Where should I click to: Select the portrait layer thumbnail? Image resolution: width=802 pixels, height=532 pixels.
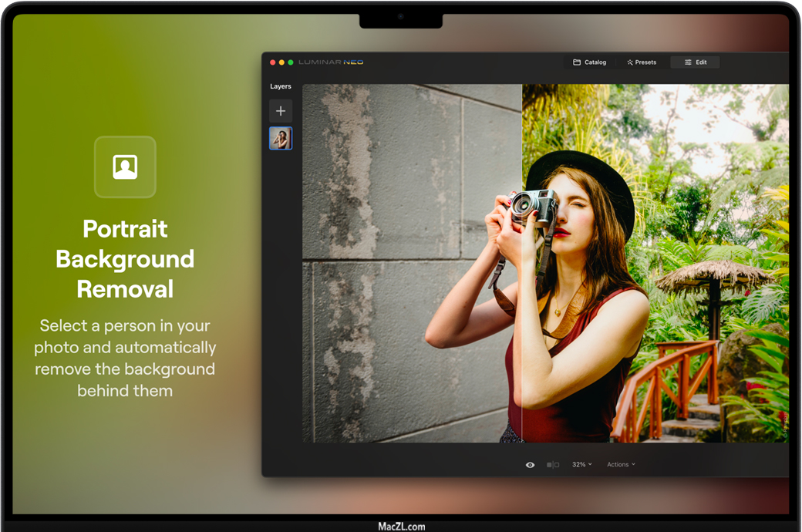(x=281, y=138)
